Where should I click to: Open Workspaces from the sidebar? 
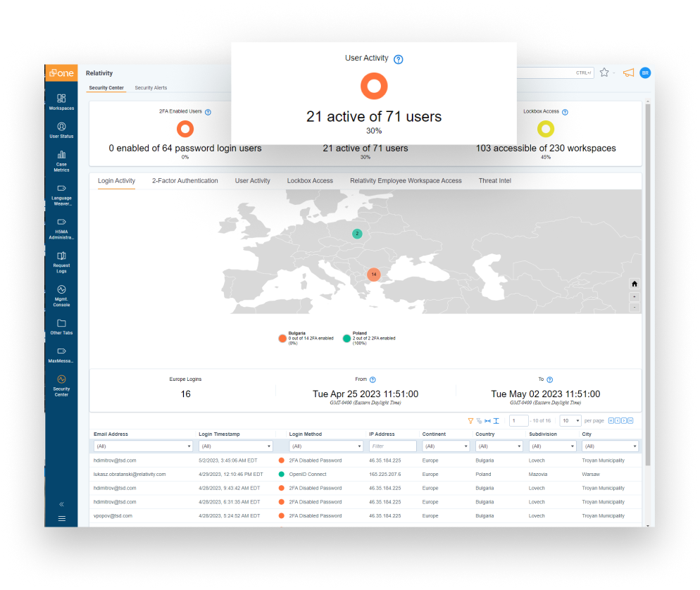[61, 101]
